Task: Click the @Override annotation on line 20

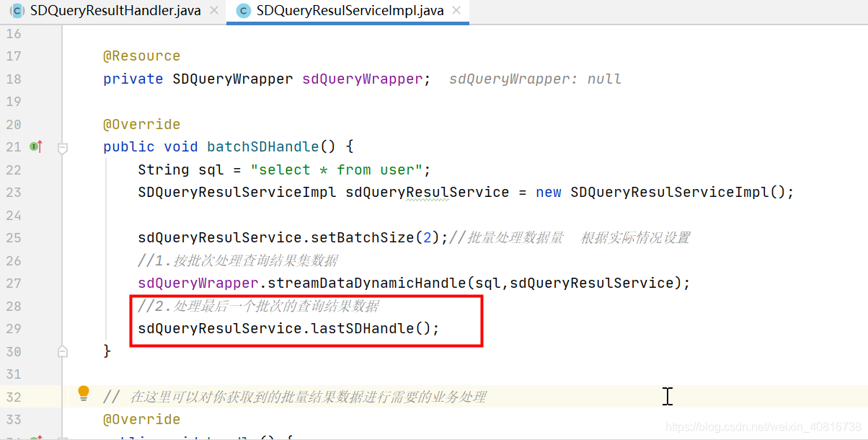Action: click(x=141, y=124)
